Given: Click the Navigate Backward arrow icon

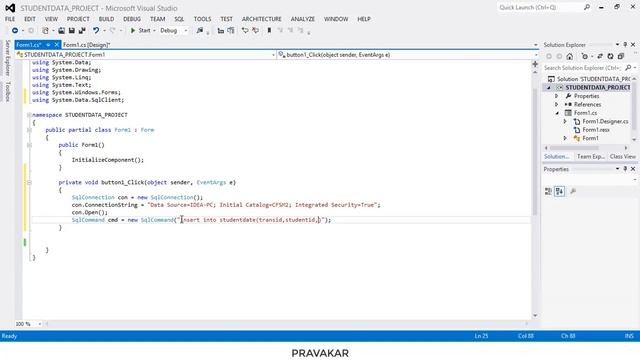Looking at the screenshot, I should coord(15,31).
